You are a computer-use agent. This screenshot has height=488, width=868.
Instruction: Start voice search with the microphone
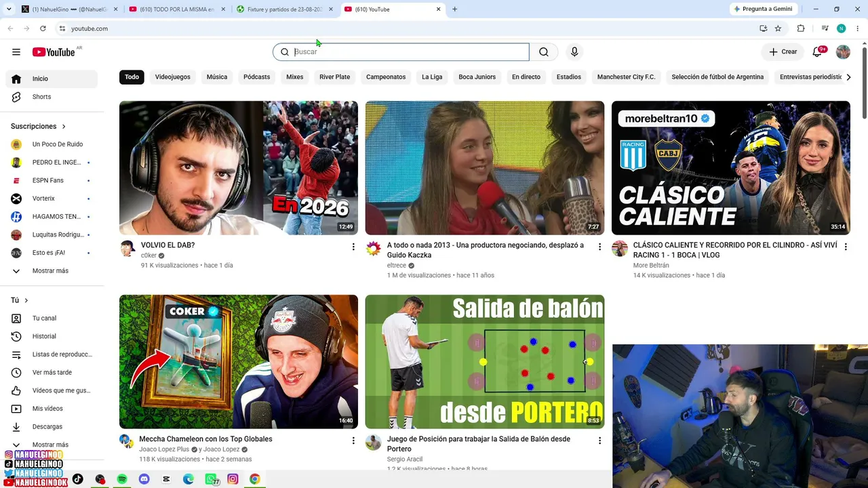point(574,52)
